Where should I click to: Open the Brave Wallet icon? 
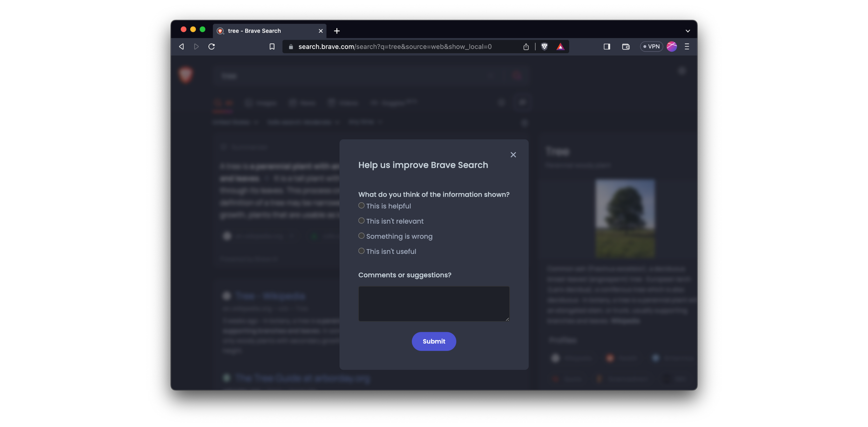click(x=626, y=46)
